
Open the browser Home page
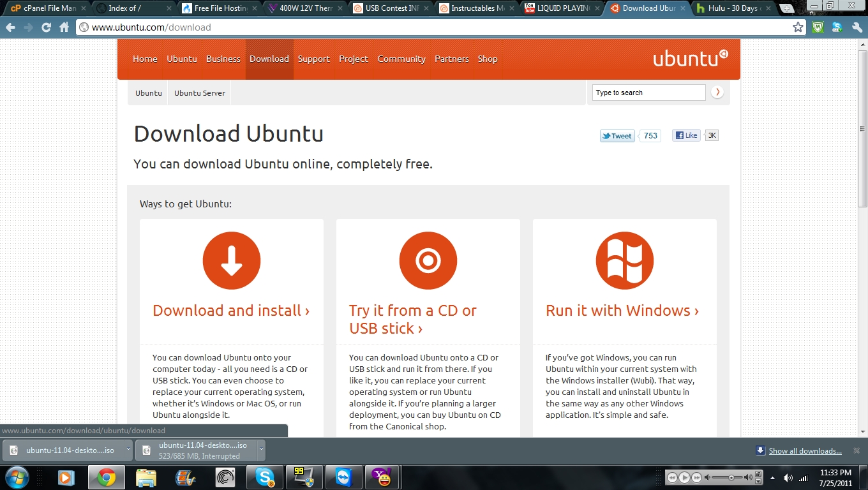tap(64, 27)
